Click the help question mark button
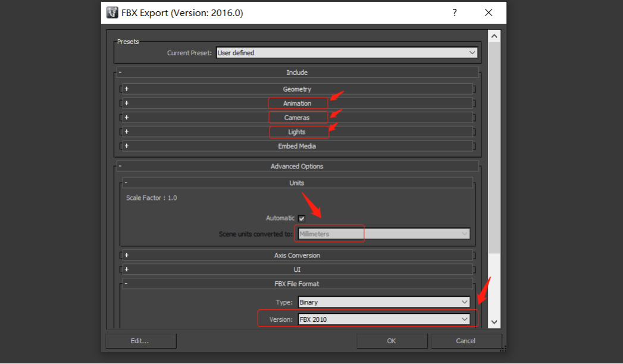 (x=455, y=12)
